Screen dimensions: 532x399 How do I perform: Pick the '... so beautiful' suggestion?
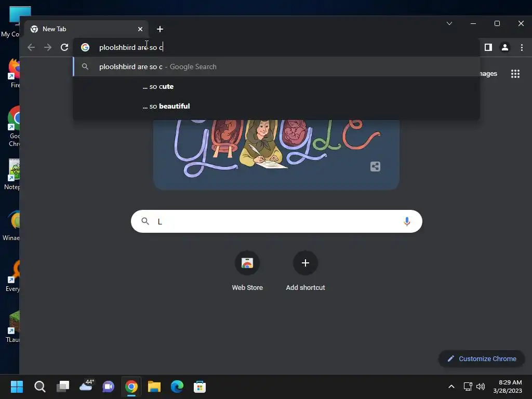276,106
